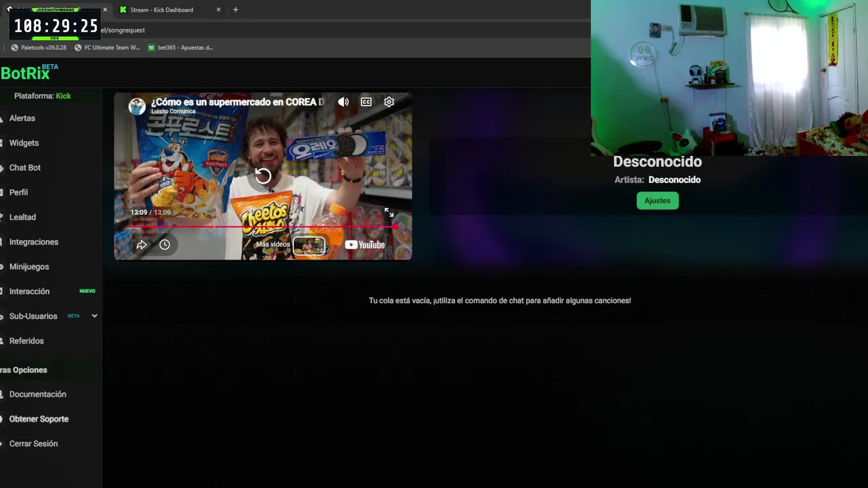Replay the finished video
The width and height of the screenshot is (868, 488).
click(x=263, y=176)
